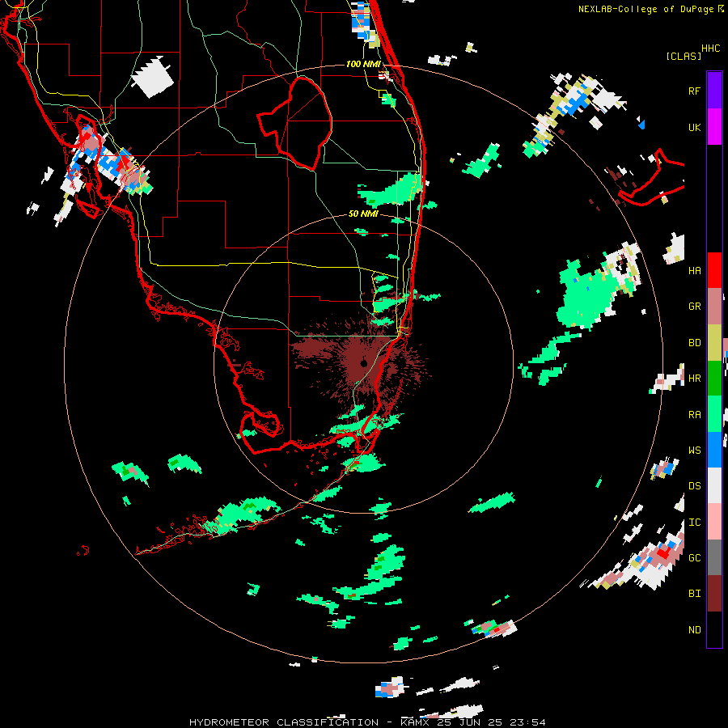Screen dimensions: 728x728
Task: Click the "DS" legend label
Action: tap(694, 486)
